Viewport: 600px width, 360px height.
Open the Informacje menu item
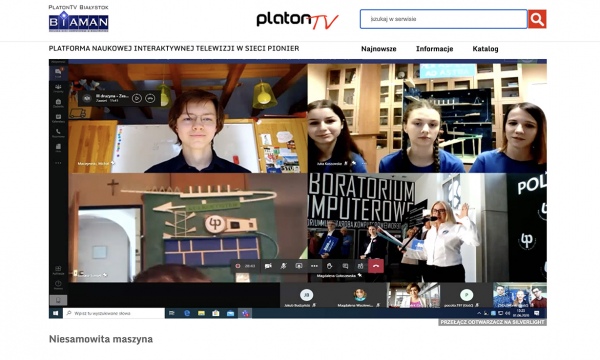435,49
